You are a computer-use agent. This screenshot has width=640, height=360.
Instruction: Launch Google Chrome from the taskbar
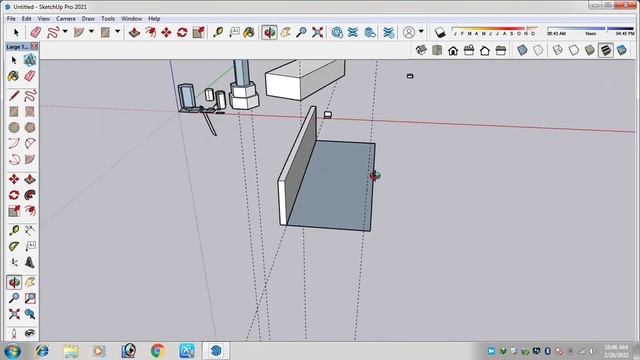coord(158,351)
